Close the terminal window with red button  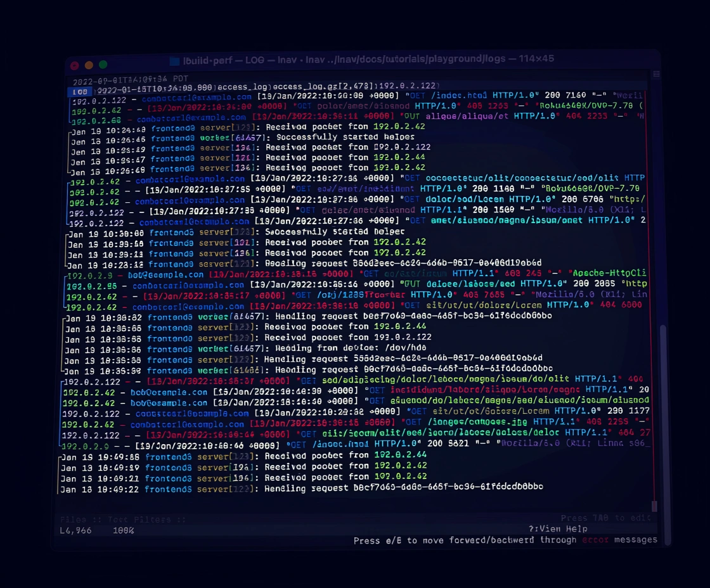point(75,65)
